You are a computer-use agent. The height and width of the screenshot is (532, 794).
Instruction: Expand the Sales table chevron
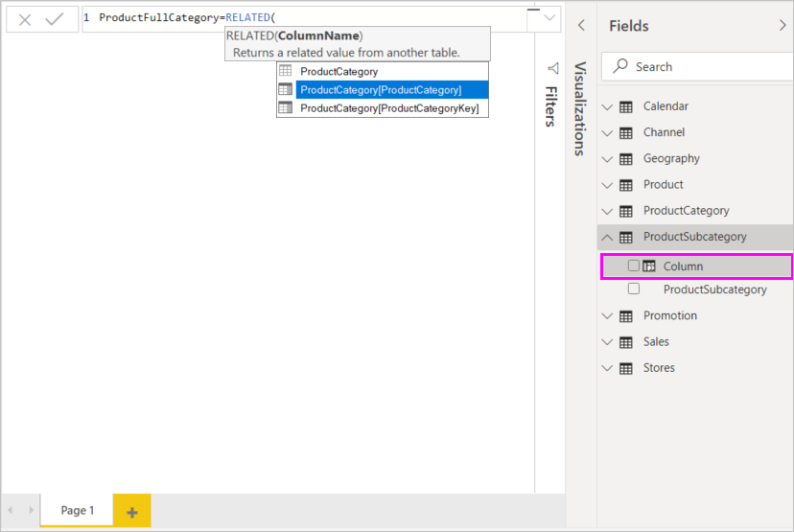(x=607, y=342)
